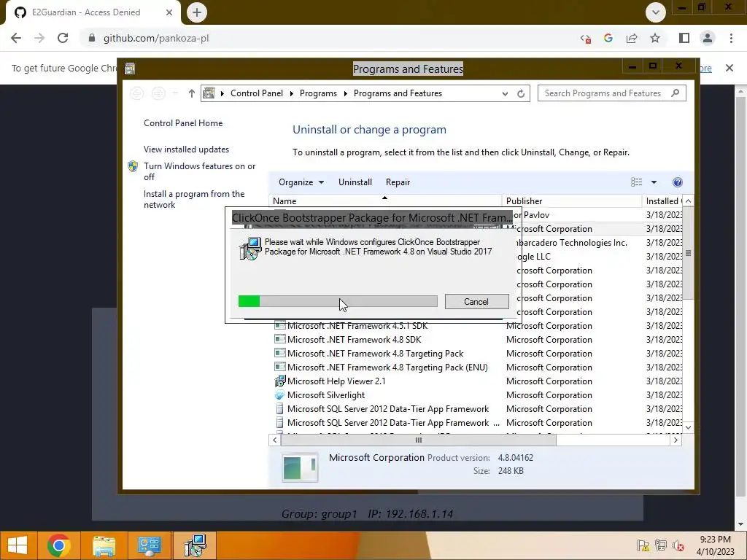Reload the GitHub page
Viewport: 747px width, 560px height.
coord(63,38)
